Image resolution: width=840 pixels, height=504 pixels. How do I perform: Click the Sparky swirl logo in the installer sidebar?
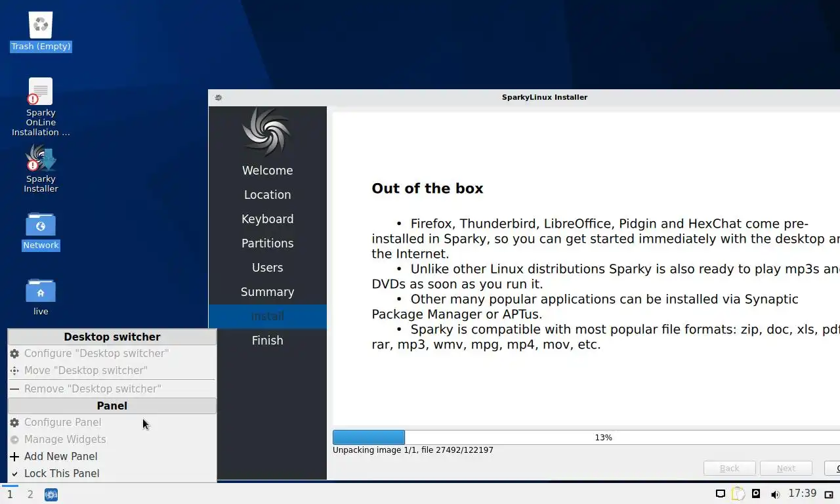click(x=266, y=132)
